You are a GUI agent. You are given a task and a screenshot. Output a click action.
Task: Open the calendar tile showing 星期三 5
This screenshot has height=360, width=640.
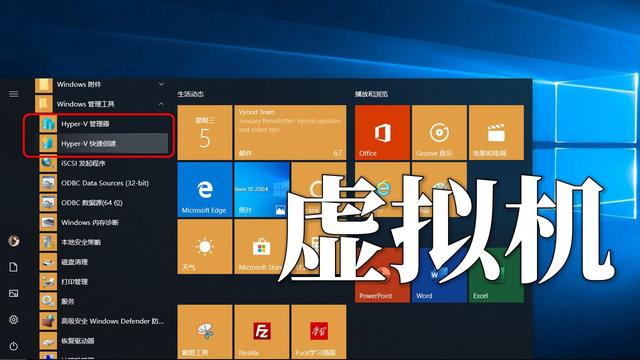(205, 133)
